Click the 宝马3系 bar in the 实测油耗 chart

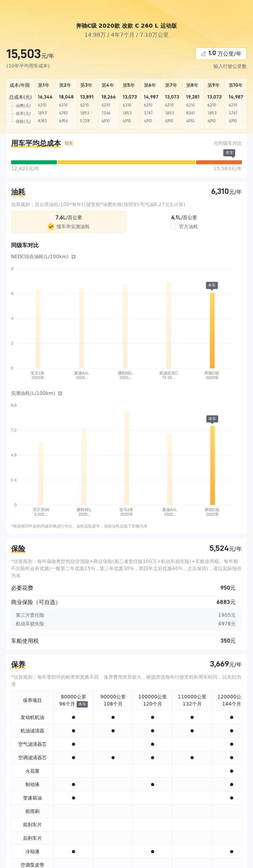127,457
